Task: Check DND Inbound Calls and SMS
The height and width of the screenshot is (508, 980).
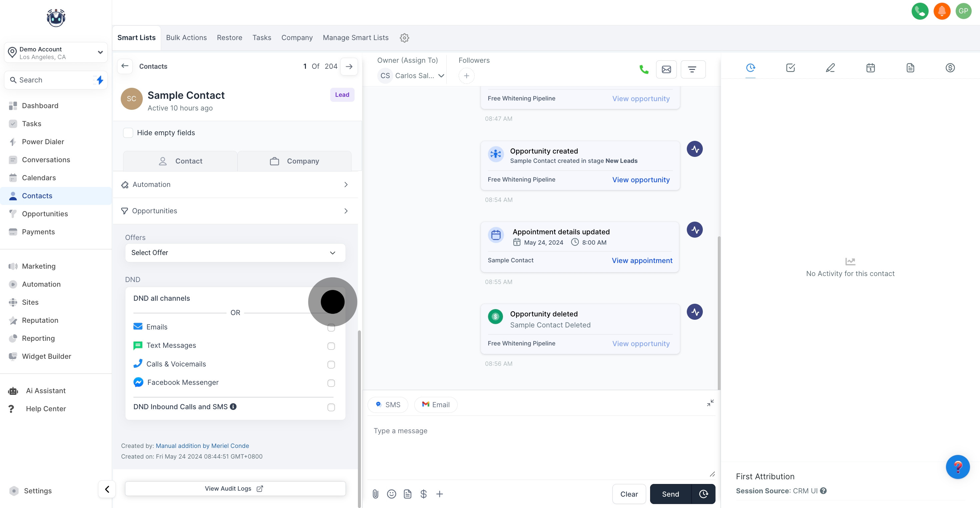Action: (331, 407)
